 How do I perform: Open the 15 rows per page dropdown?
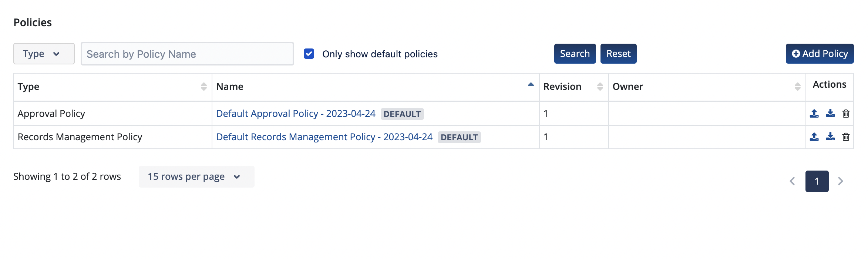tap(196, 177)
